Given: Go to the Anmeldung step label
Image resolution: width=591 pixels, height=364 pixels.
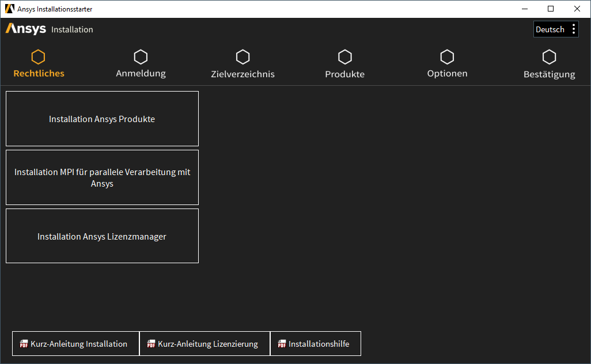Looking at the screenshot, I should (x=141, y=74).
